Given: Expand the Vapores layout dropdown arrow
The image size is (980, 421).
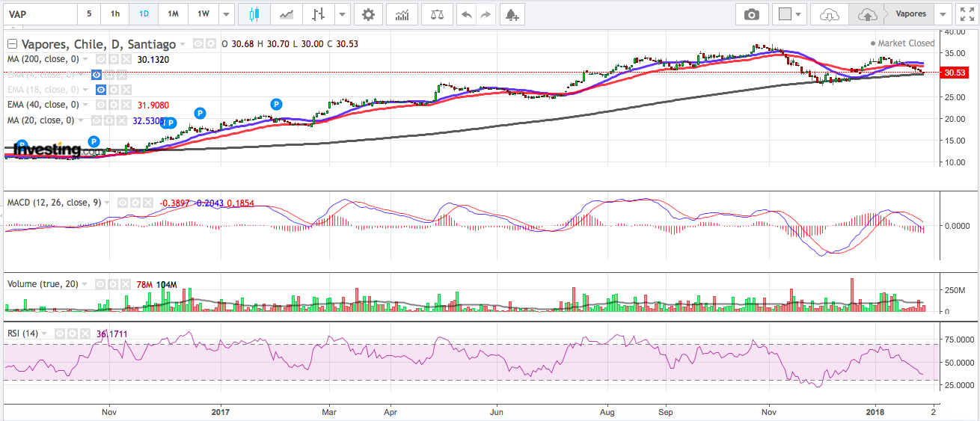Looking at the screenshot, I should coord(942,14).
